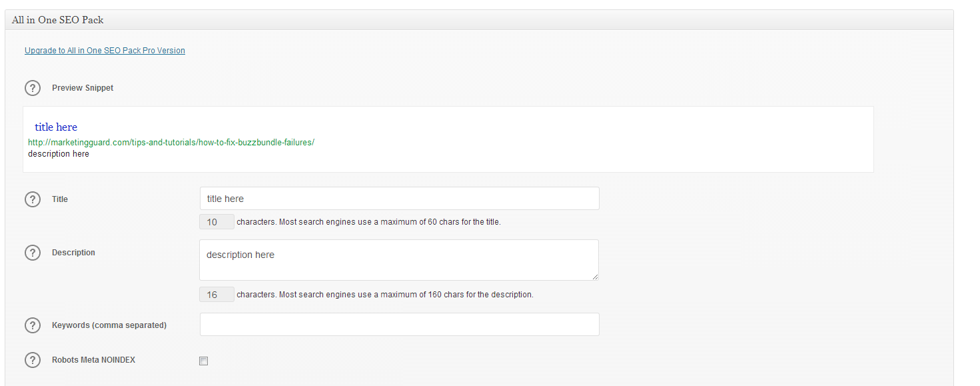Image resolution: width=980 pixels, height=386 pixels.
Task: Collapse the All in One SEO Pack header
Action: point(480,20)
